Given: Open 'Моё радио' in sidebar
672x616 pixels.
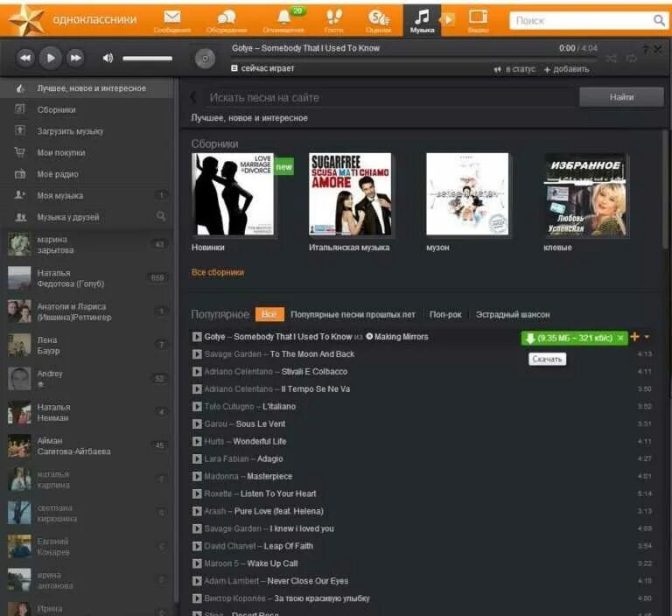Looking at the screenshot, I should pos(87,174).
